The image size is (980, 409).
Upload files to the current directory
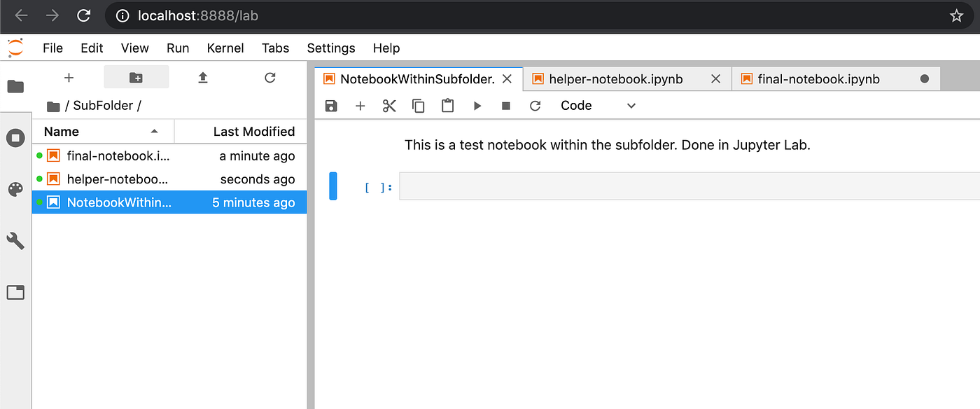[203, 78]
